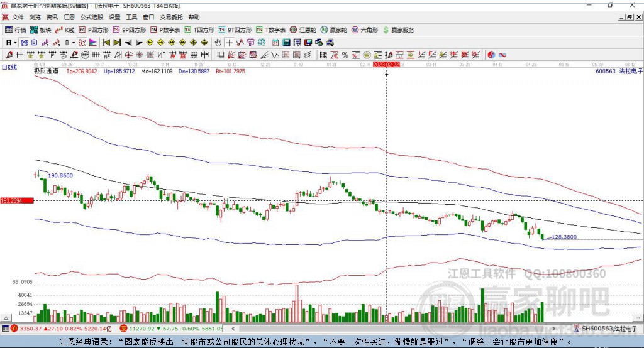Click the 沪 index 3350.37 status entry

coord(61,329)
